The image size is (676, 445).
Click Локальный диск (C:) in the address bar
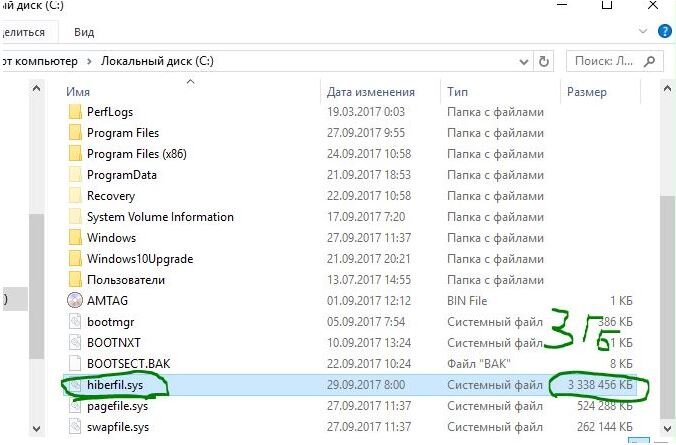[157, 61]
